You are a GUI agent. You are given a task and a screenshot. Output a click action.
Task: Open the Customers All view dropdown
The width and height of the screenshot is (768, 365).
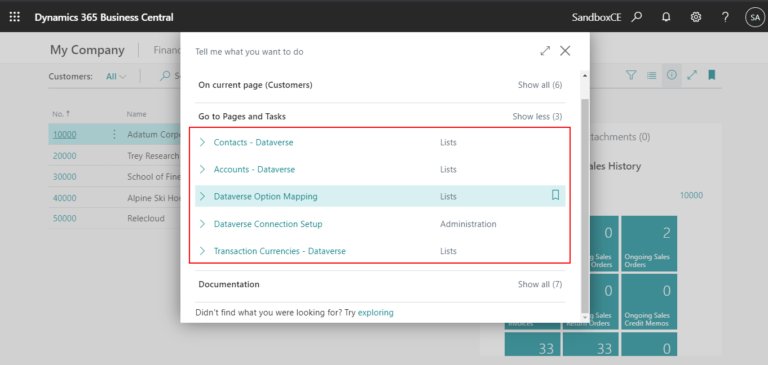[116, 76]
